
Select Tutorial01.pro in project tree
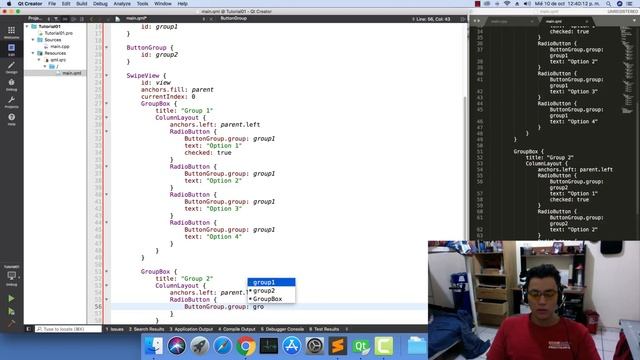point(58,33)
